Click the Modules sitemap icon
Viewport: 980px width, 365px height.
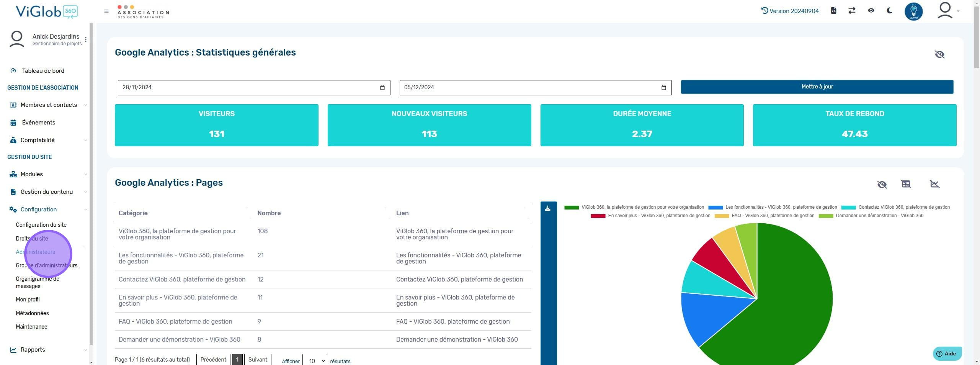(x=13, y=174)
